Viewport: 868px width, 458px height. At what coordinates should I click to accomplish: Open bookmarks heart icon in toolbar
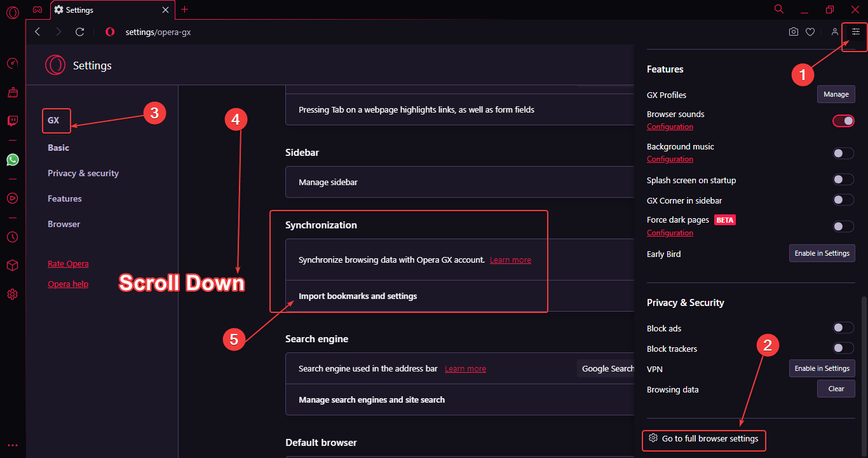[x=810, y=32]
